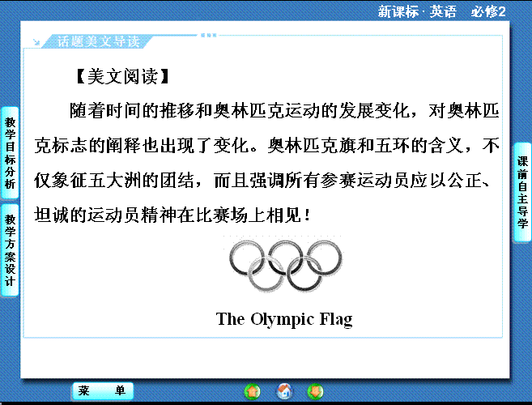Click the small arrow icon beside 话题美文导读
The width and height of the screenshot is (532, 405).
[36, 42]
